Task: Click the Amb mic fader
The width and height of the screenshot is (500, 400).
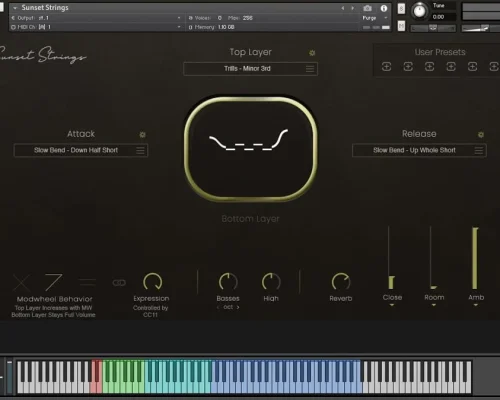Action: (x=475, y=258)
